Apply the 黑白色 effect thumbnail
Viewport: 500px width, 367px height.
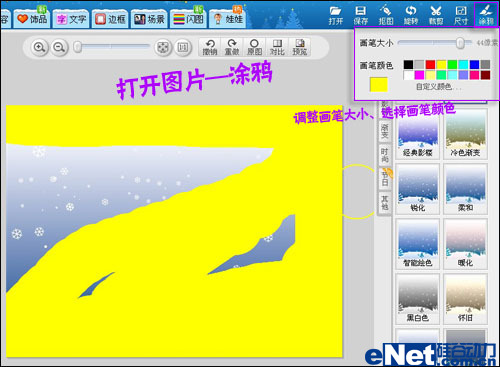click(x=418, y=299)
